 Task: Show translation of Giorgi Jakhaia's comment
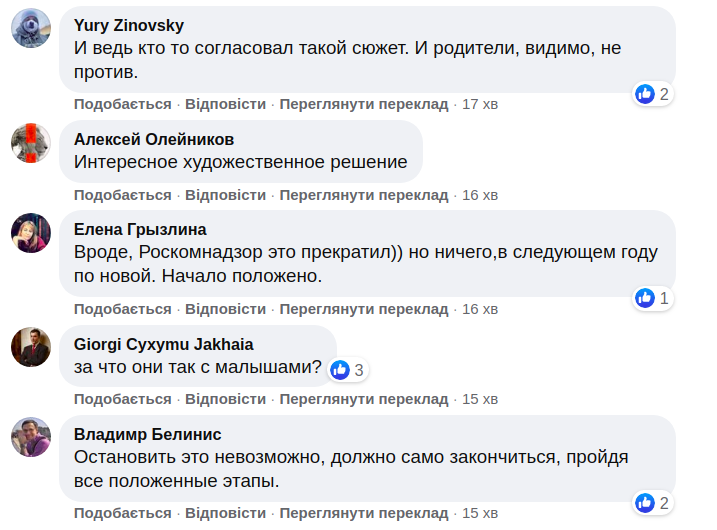click(364, 399)
